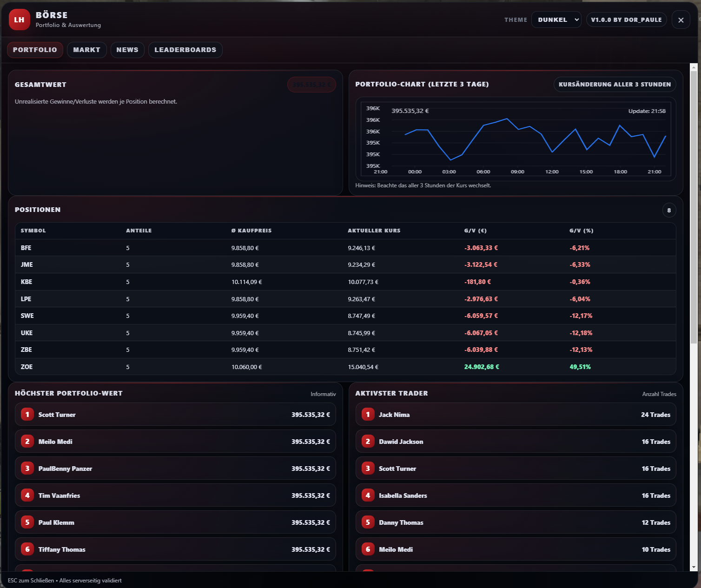
Task: Select the Portfolio tab
Action: click(x=35, y=50)
